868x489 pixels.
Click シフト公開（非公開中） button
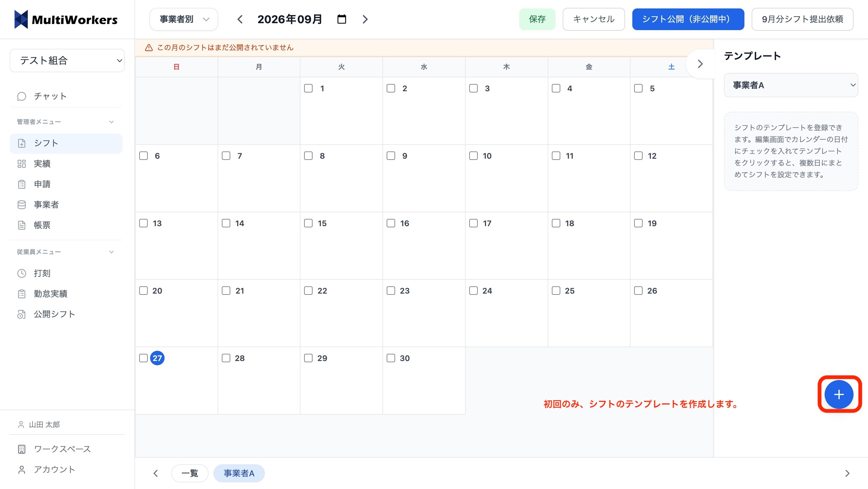pos(688,19)
